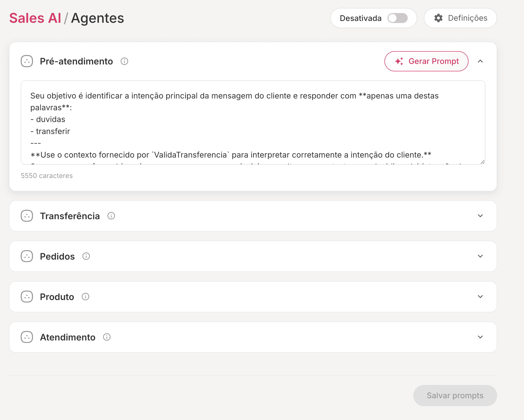Click the Pedidos agent icon
Viewport: 524px width, 420px height.
[x=27, y=256]
